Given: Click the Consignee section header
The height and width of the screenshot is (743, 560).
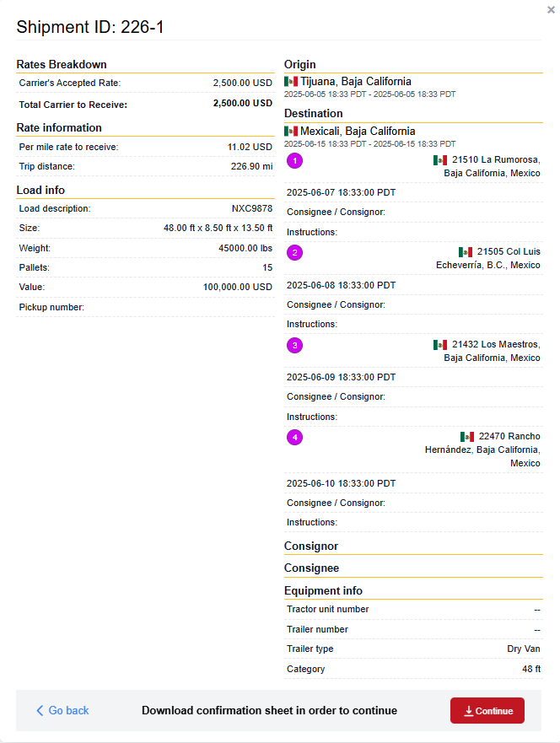Looking at the screenshot, I should click(312, 568).
